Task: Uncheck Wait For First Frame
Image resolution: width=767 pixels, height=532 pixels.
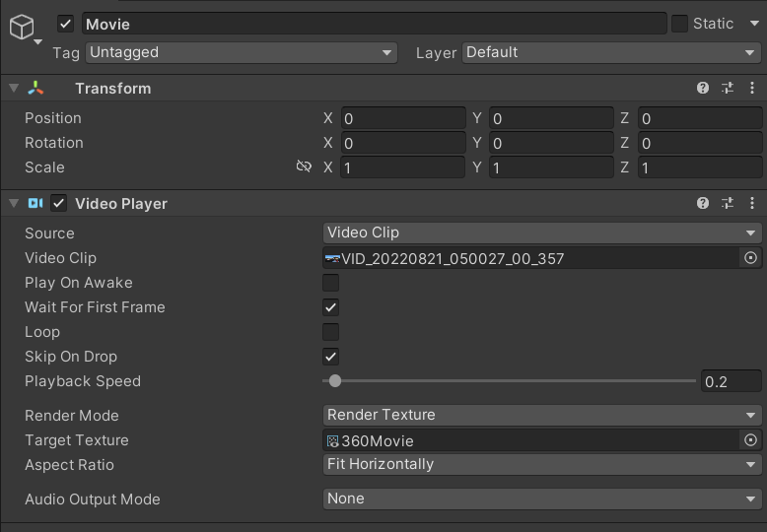Action: pos(330,307)
